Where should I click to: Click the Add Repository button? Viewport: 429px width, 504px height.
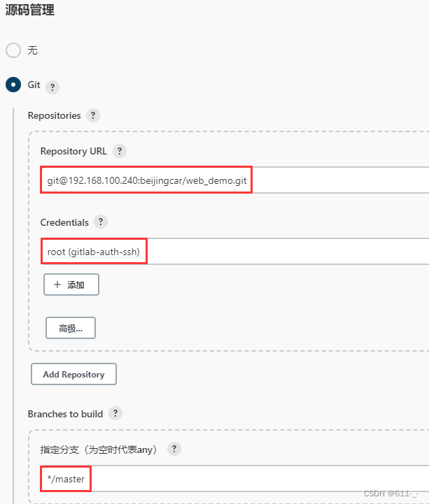(x=73, y=374)
